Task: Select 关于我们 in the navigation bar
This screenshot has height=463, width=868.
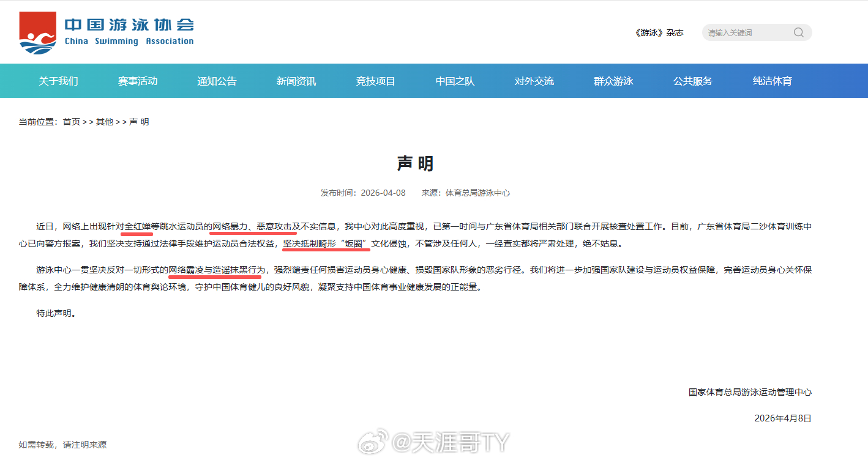Action: [59, 80]
